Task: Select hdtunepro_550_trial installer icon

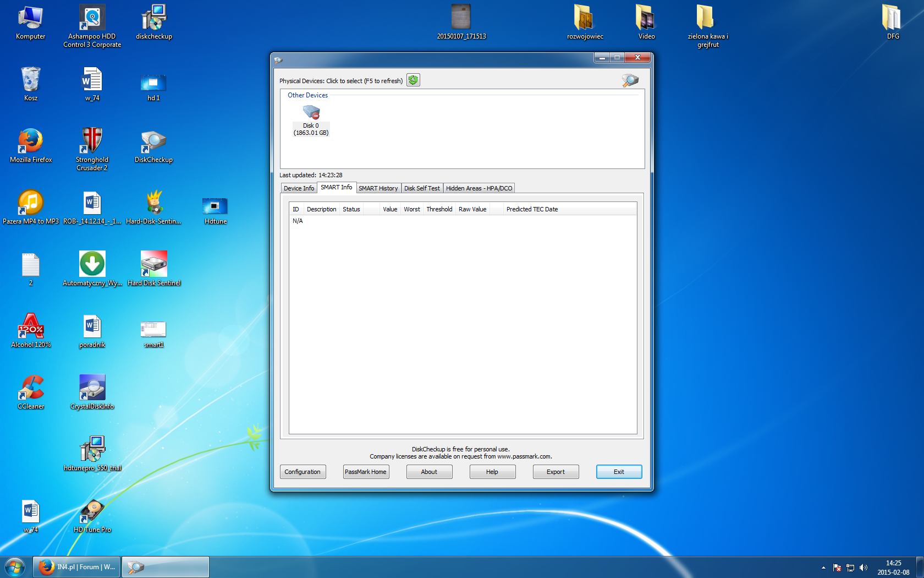Action: (x=92, y=454)
